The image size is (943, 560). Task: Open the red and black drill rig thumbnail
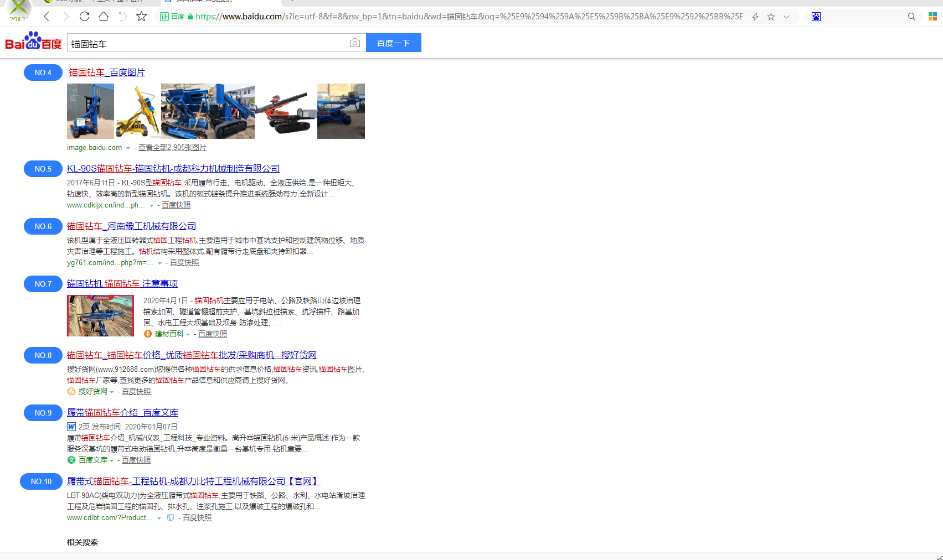coord(286,111)
